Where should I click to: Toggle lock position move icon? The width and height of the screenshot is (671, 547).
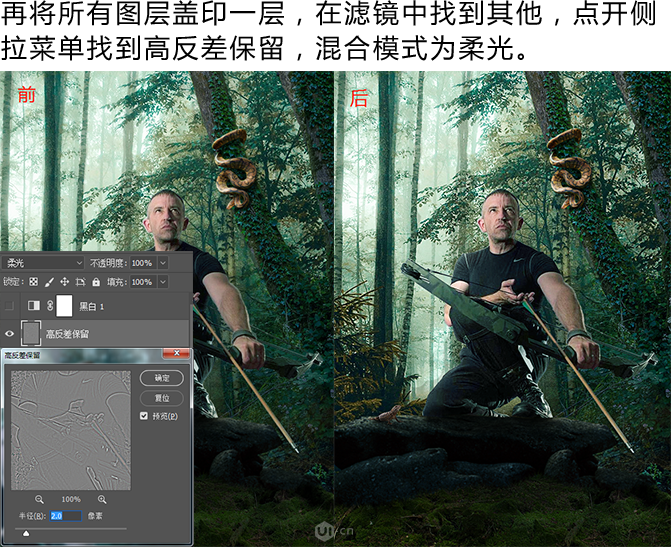pyautogui.click(x=65, y=282)
